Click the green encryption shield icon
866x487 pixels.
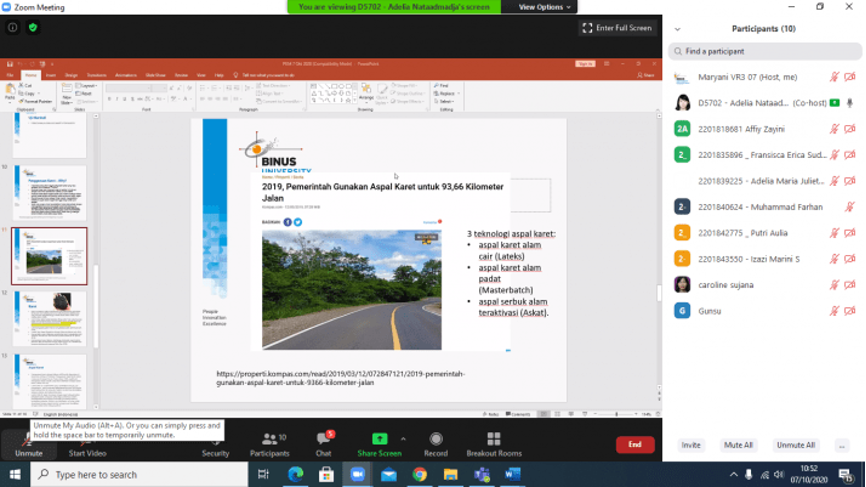[32, 27]
